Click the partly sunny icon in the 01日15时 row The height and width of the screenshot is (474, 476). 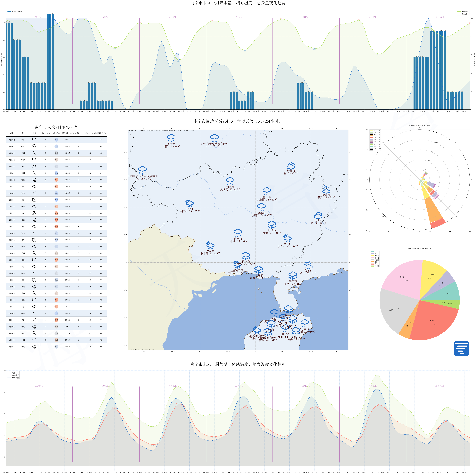click(x=34, y=180)
